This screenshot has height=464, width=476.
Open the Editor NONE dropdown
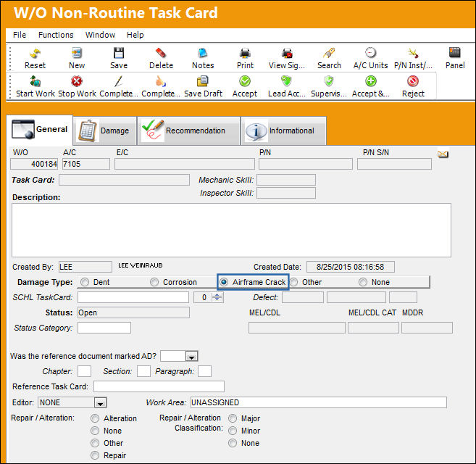coord(100,403)
